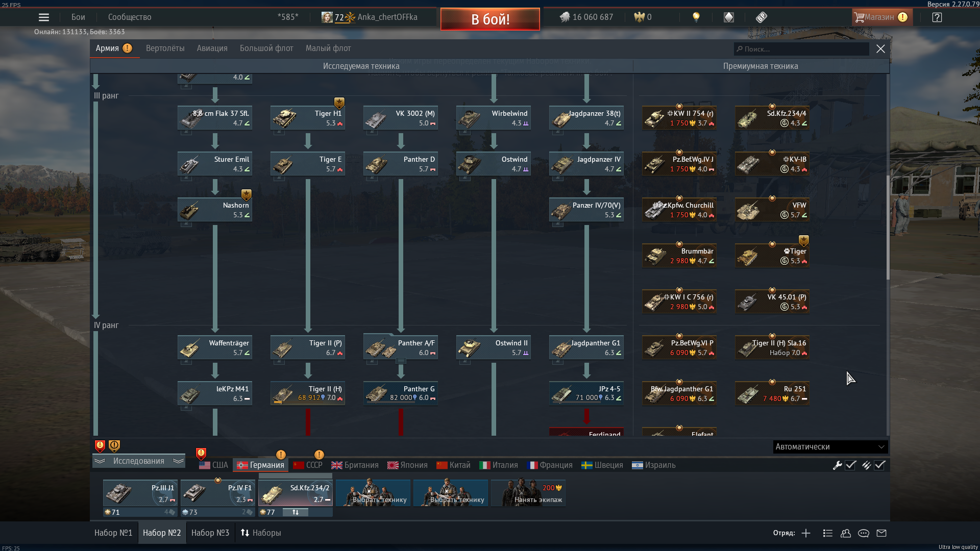Click the Премиумная техника header

coord(761,66)
